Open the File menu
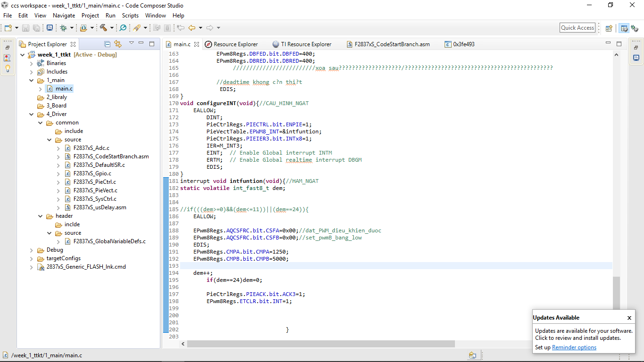644x362 pixels. [x=8, y=16]
